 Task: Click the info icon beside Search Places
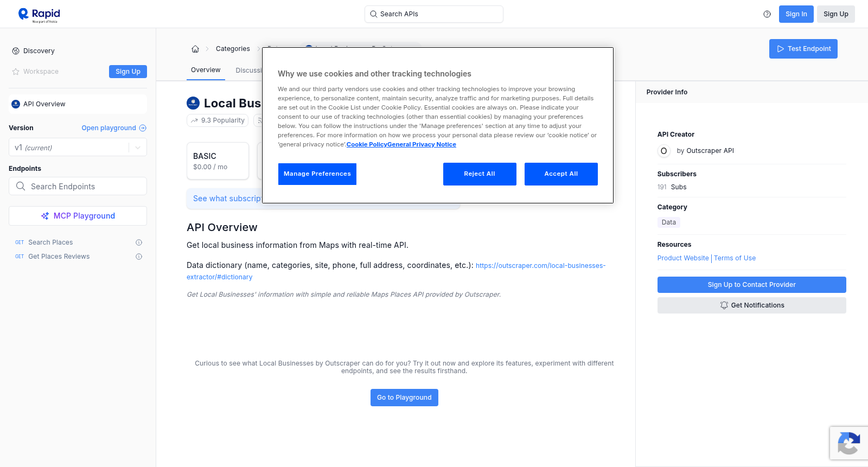[139, 242]
